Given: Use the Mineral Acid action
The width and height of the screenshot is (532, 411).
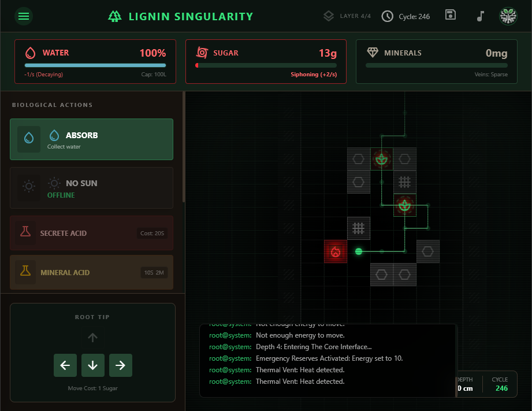Looking at the screenshot, I should (92, 272).
